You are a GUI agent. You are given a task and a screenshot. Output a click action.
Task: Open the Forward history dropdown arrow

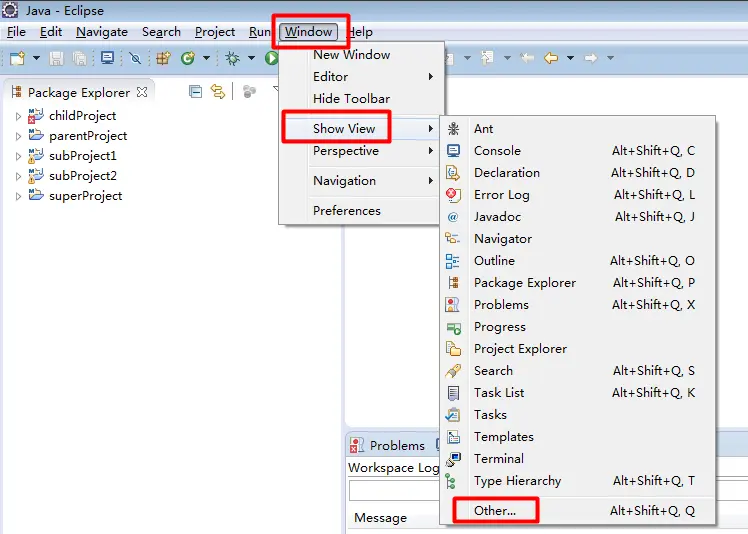[x=610, y=58]
